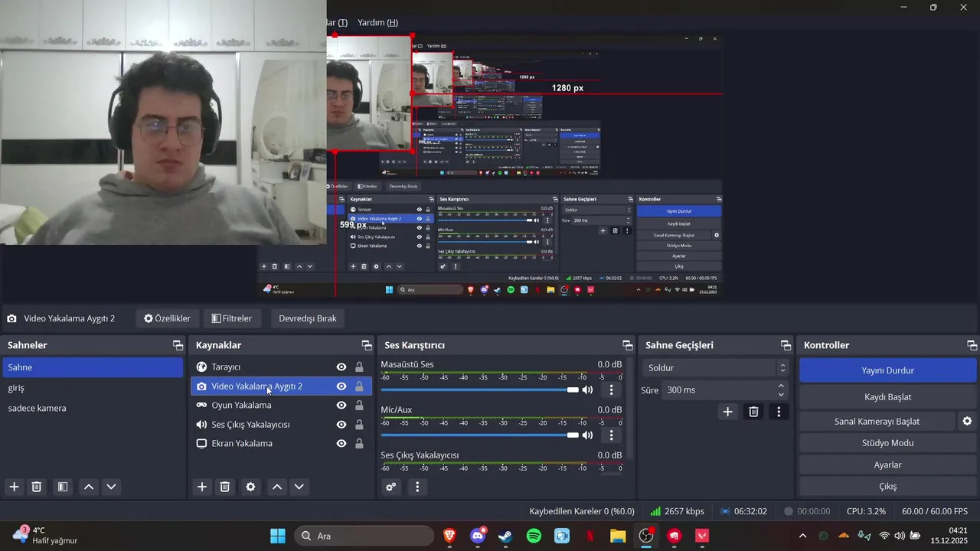
Task: Open scene filters icon in Sahneler panel
Action: [63, 487]
